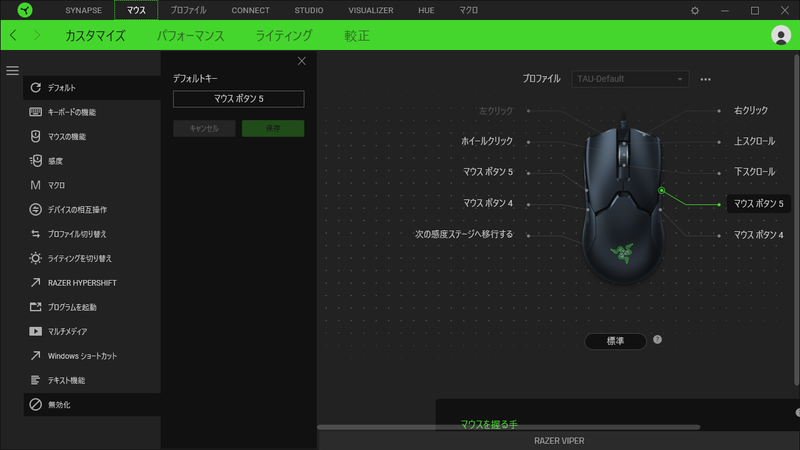Open the profile three-dots menu
Viewport: 800px width, 450px height.
pyautogui.click(x=705, y=79)
